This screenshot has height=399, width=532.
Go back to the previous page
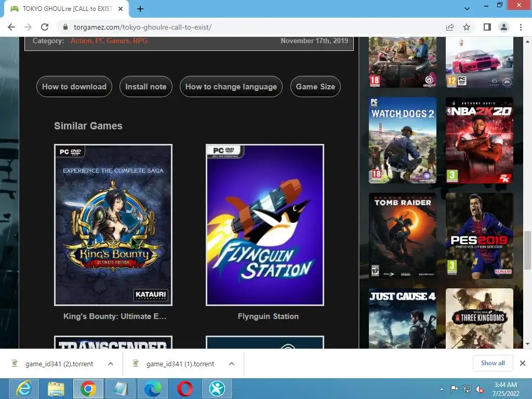click(x=11, y=27)
